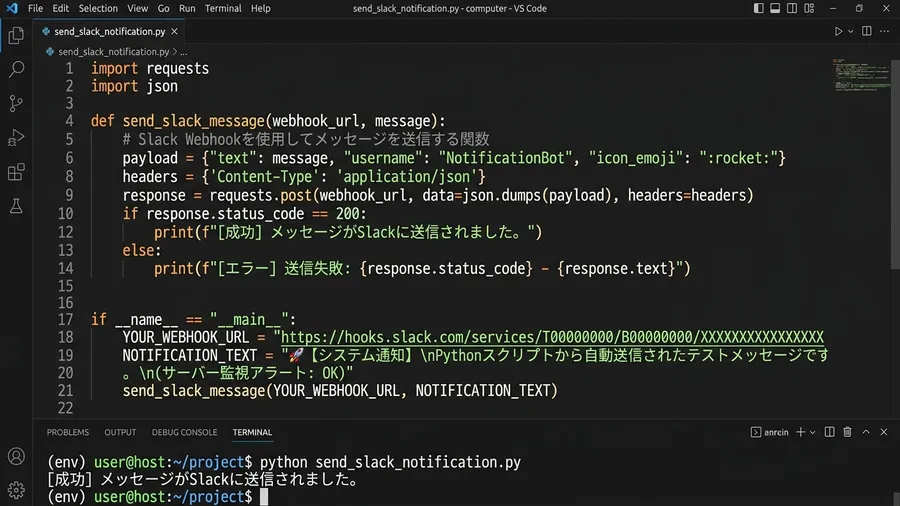Click the payload assignment line
The image size is (900, 506).
453,158
